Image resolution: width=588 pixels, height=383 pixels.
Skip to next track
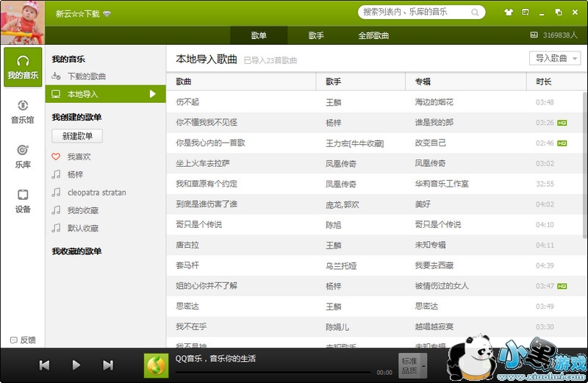click(108, 365)
